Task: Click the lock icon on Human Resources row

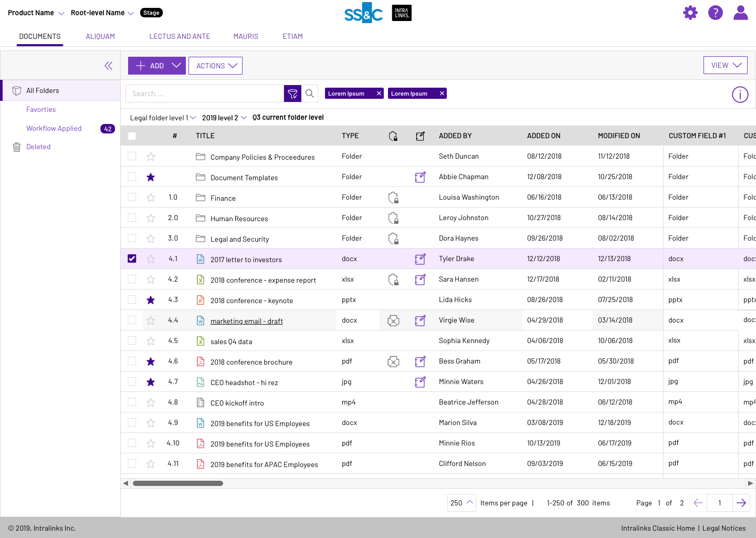Action: (393, 218)
